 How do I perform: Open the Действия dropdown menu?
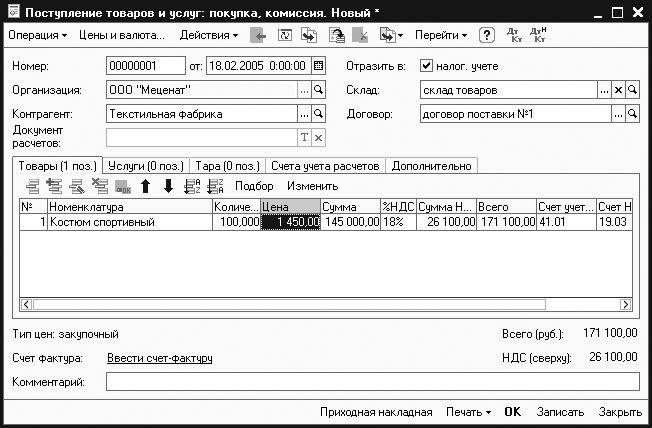pyautogui.click(x=209, y=35)
